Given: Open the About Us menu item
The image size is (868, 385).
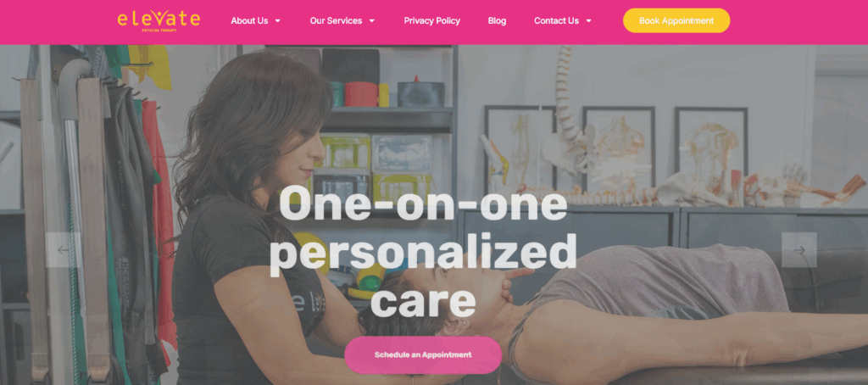Looking at the screenshot, I should (x=249, y=21).
